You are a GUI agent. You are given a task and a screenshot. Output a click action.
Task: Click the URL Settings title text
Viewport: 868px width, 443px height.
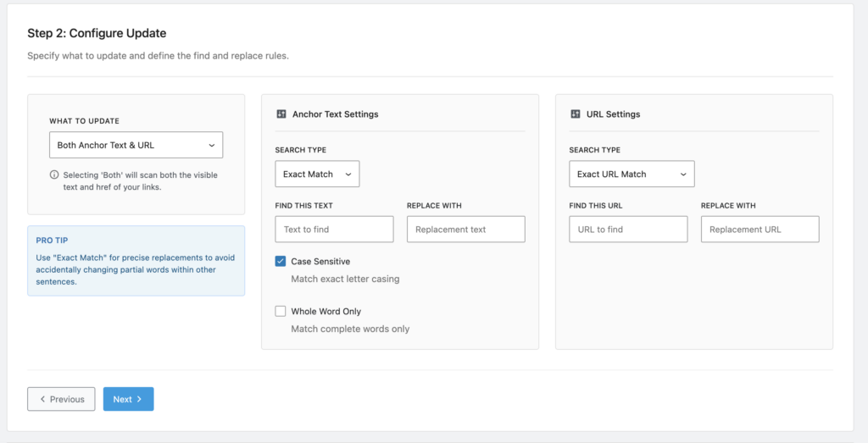pyautogui.click(x=613, y=114)
